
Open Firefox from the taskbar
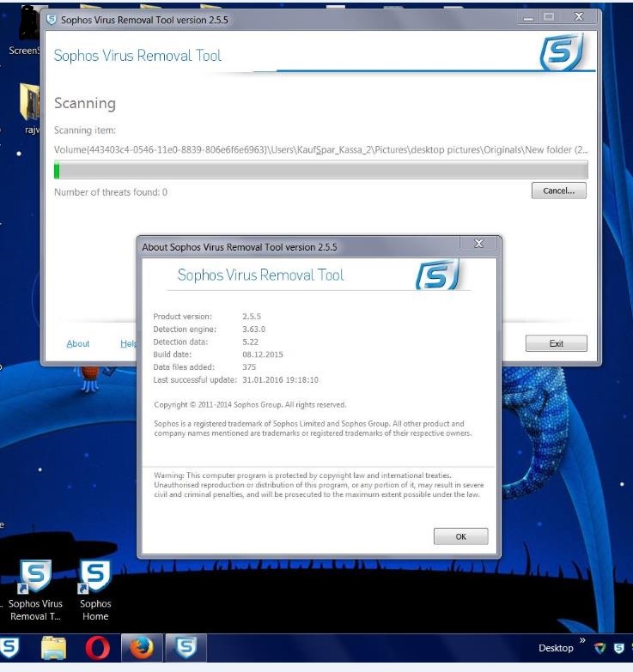pos(142,648)
